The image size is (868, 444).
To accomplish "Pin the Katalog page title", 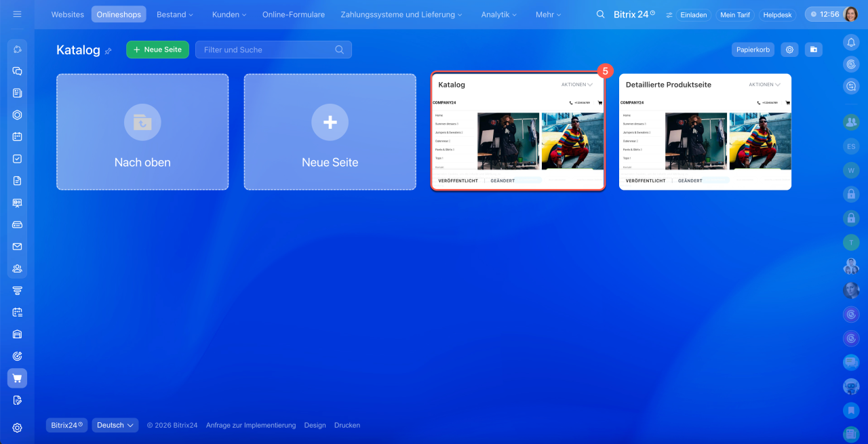I will [x=108, y=51].
